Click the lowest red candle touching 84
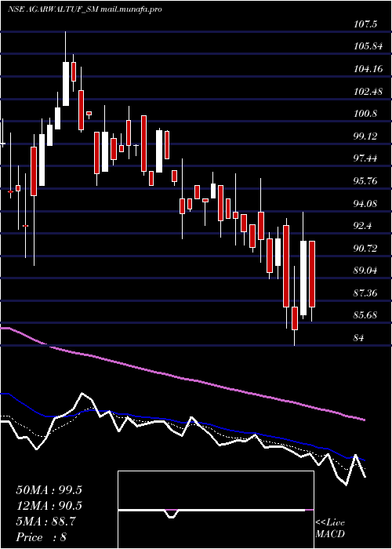Screen dimensions: 392x549 tap(295, 318)
